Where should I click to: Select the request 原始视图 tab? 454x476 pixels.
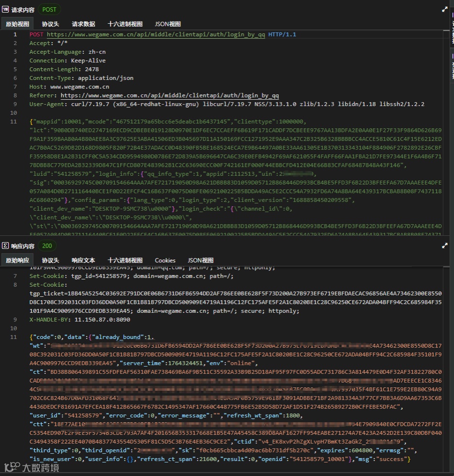pos(17,24)
